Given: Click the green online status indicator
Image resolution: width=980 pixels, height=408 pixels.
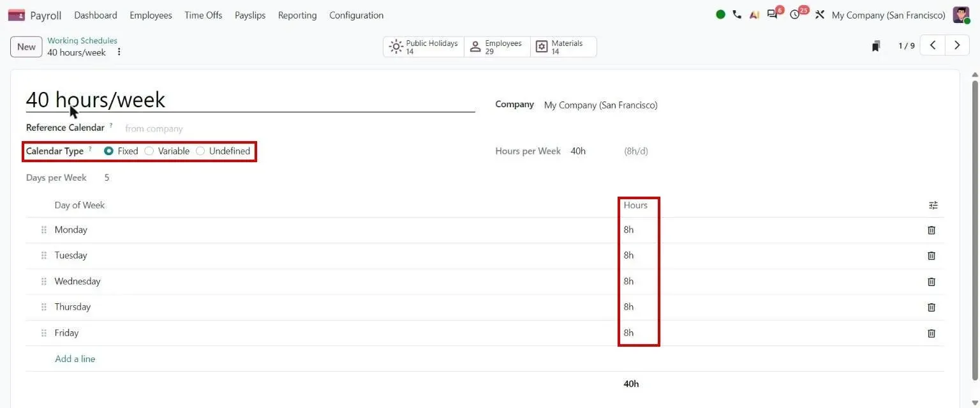Looking at the screenshot, I should tap(720, 15).
